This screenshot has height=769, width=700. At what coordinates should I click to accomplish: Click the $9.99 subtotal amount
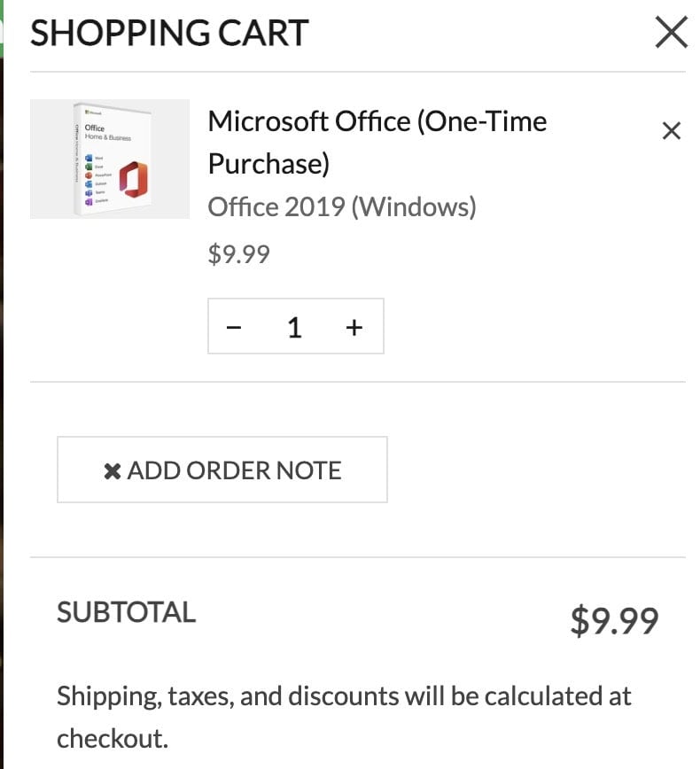click(614, 620)
